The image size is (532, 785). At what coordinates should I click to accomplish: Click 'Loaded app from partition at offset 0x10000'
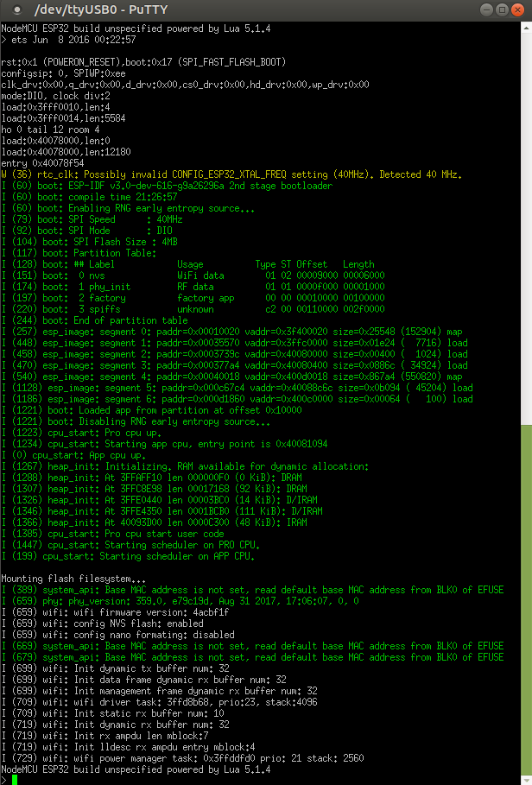[152, 410]
